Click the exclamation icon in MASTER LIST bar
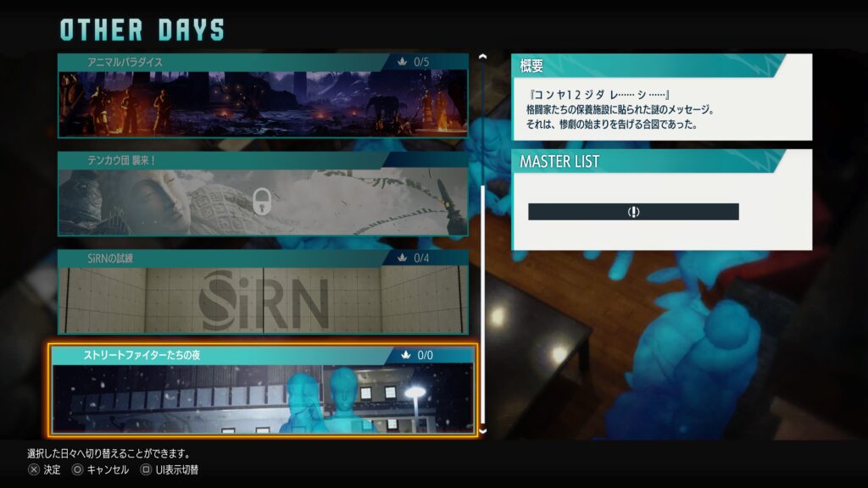This screenshot has width=868, height=488. 633,212
